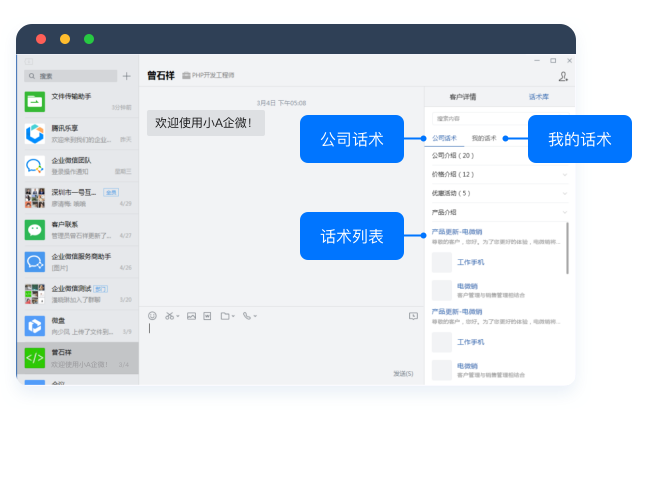The image size is (660, 480).
Task: Open the chat history icon above the input box
Action: coord(413,316)
